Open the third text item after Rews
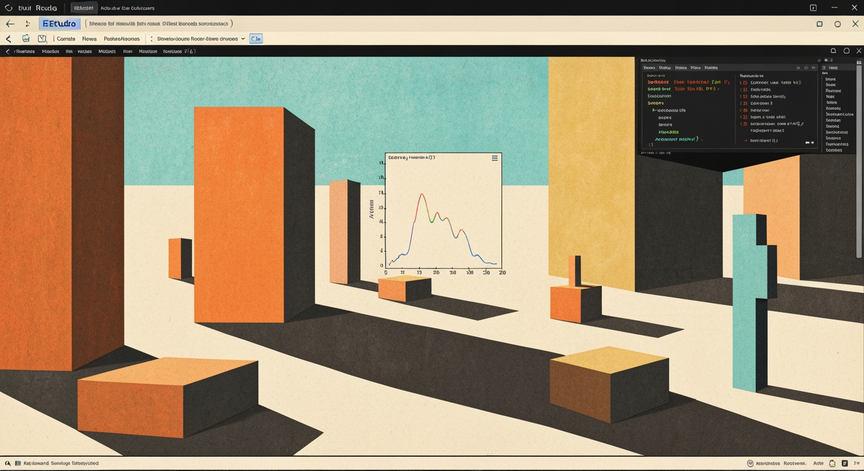This screenshot has width=864, height=471. pos(121,39)
